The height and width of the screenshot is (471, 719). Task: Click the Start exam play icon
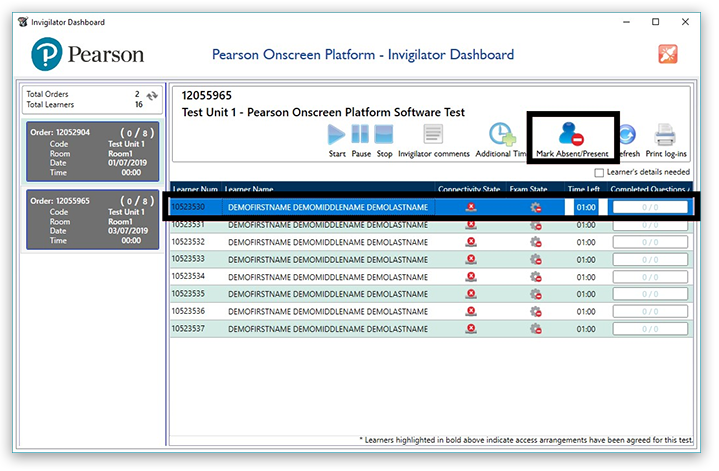pos(337,135)
